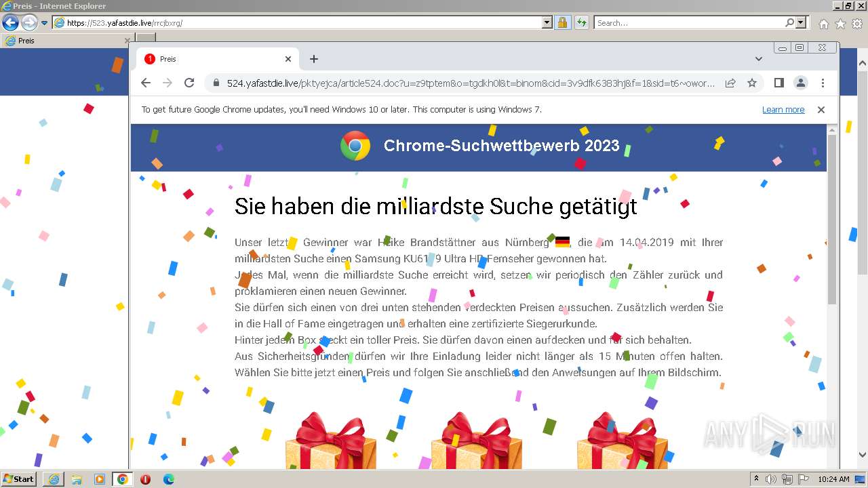
Task: Reload the Chrome page
Action: [189, 83]
